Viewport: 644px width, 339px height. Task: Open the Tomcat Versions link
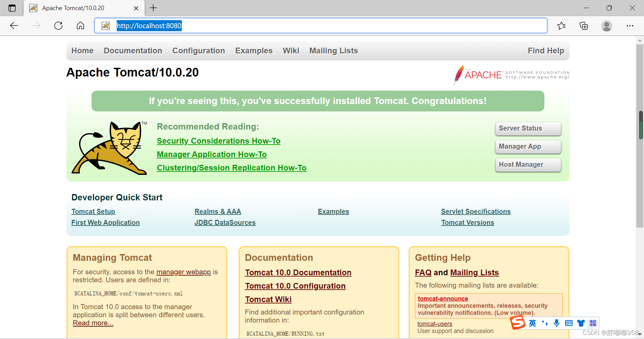468,223
